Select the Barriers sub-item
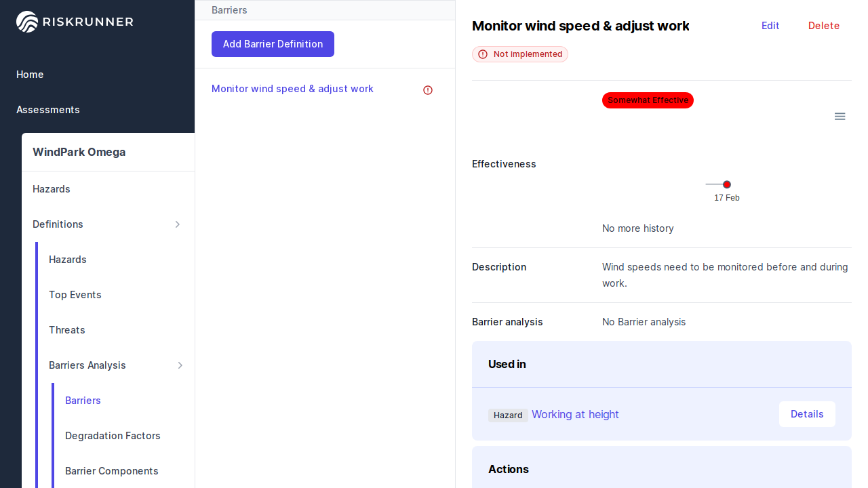Image resolution: width=868 pixels, height=488 pixels. [x=83, y=401]
